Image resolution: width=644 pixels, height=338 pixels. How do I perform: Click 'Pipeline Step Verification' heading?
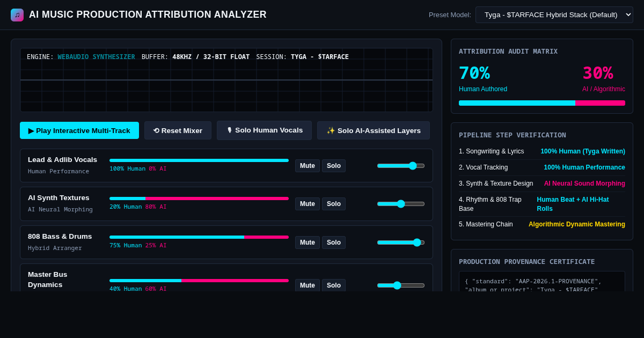pos(513,135)
